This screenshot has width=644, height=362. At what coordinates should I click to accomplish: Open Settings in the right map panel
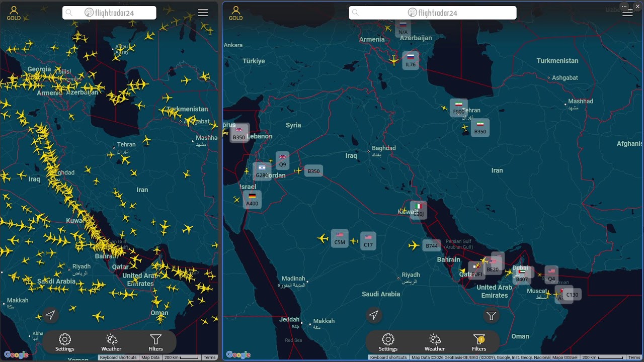(x=388, y=342)
